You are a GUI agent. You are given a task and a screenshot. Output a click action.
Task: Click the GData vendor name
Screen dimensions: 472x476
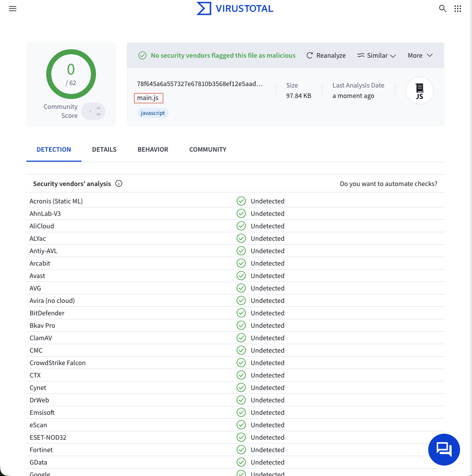(x=38, y=463)
